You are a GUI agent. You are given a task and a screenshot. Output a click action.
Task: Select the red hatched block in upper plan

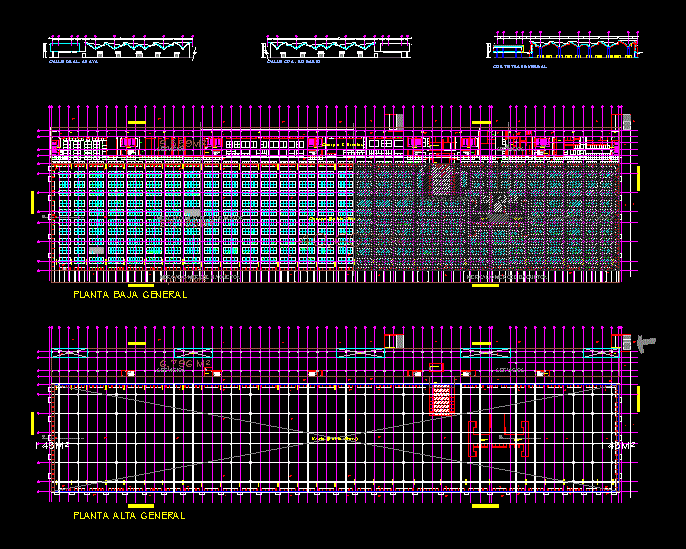point(441,399)
